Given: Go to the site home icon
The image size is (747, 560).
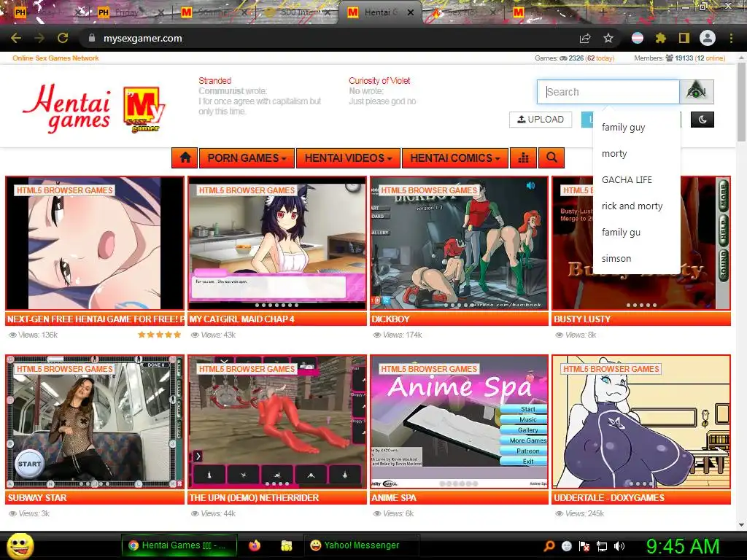Looking at the screenshot, I should pos(185,157).
